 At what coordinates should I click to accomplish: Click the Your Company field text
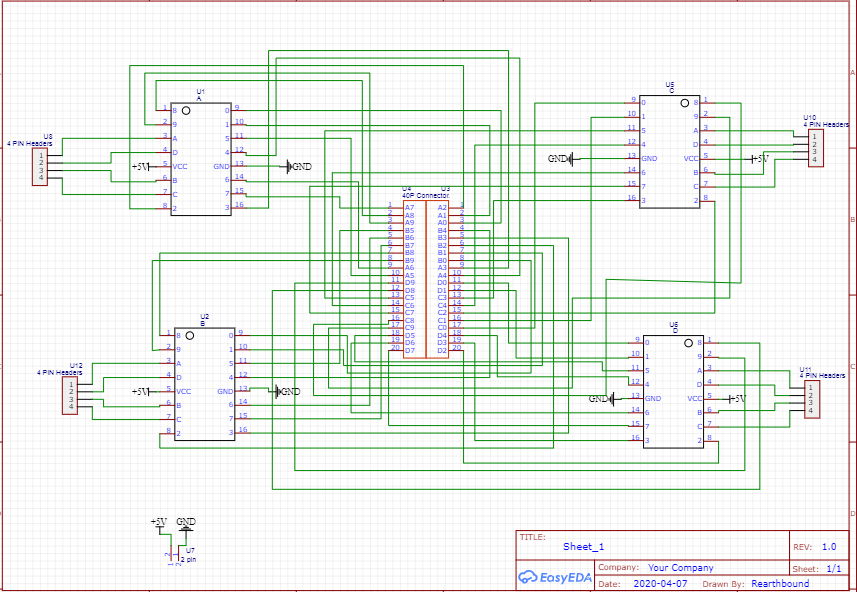coord(680,567)
